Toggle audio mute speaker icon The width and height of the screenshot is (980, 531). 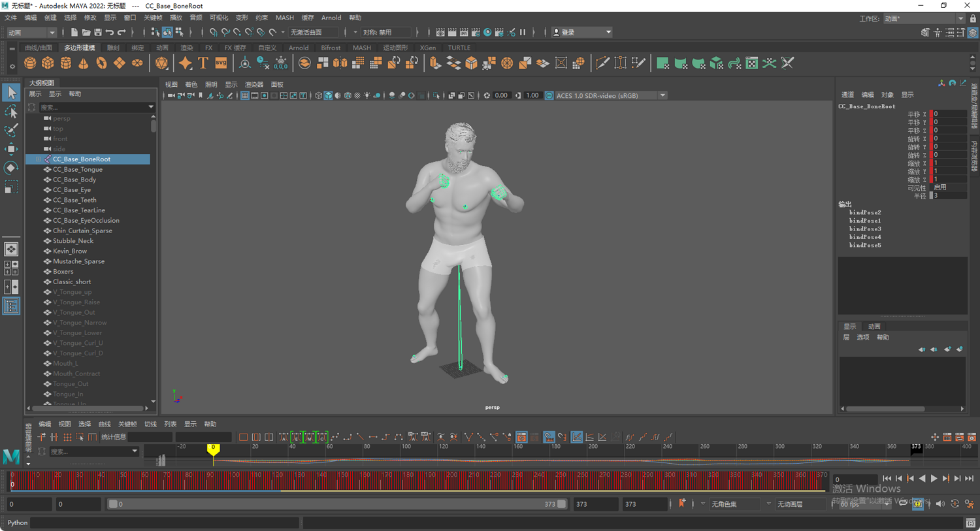coord(940,504)
